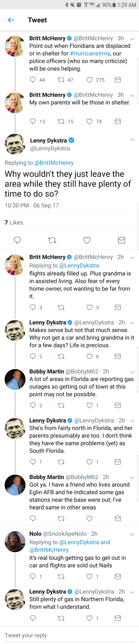View the 7 Likes list
139x644 pixels.
pos(14,223)
